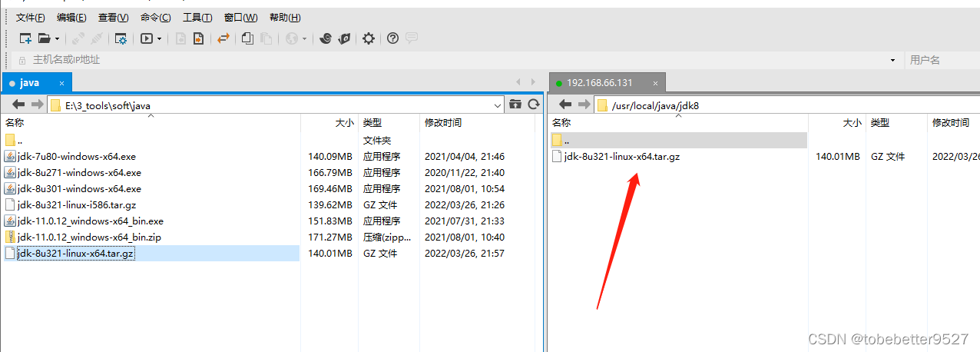Open Options with the gear icon
The width and height of the screenshot is (980, 352).
tap(369, 38)
